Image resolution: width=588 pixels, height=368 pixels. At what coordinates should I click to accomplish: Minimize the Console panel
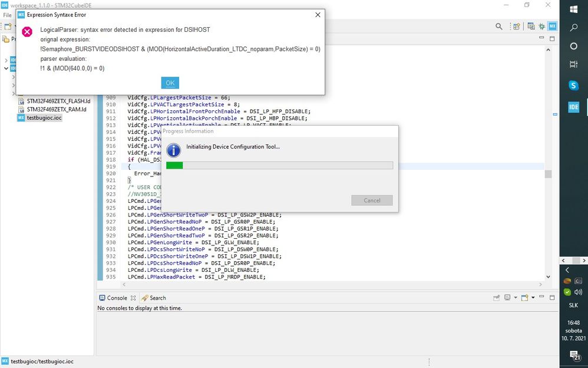(541, 297)
